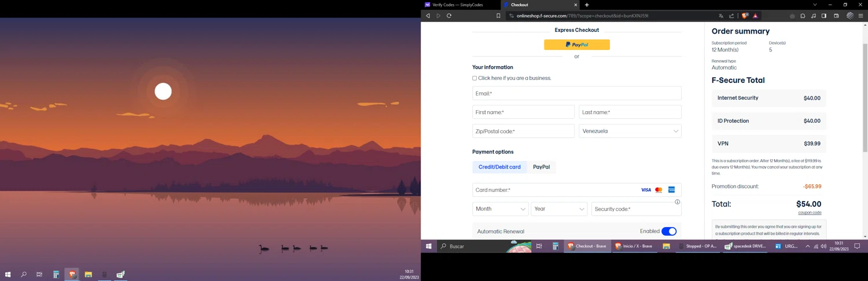This screenshot has width=868, height=281.
Task: Select Credit/Debit card payment tab
Action: pyautogui.click(x=499, y=167)
